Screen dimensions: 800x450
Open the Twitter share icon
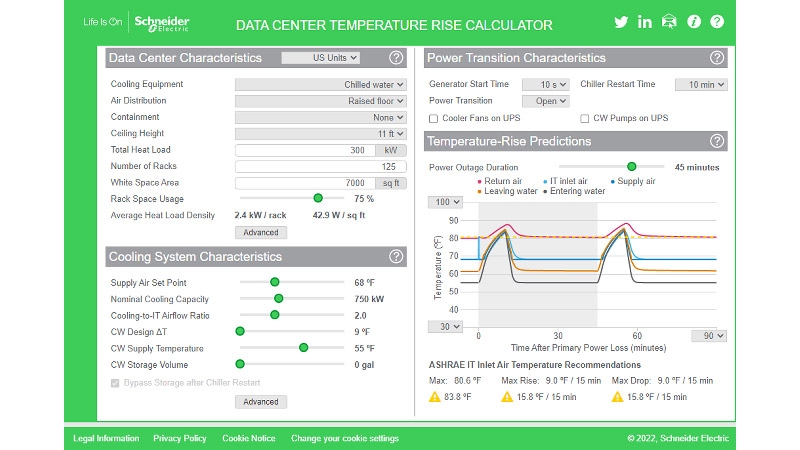coord(620,22)
